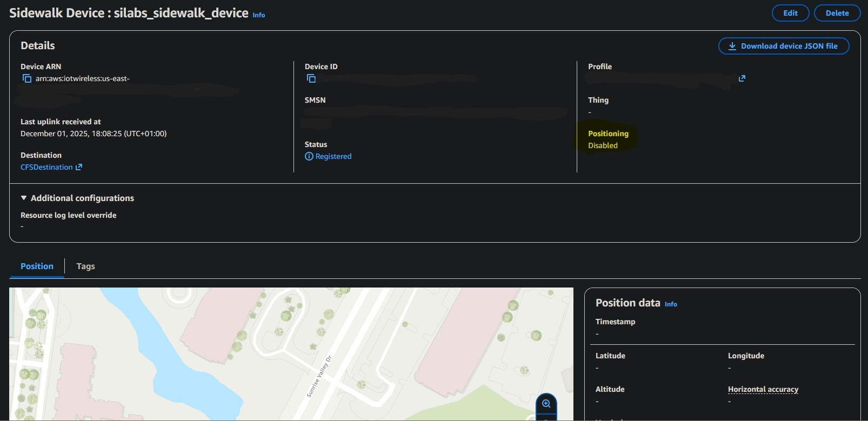Image resolution: width=868 pixels, height=421 pixels.
Task: Zoom in on the position map
Action: click(546, 404)
